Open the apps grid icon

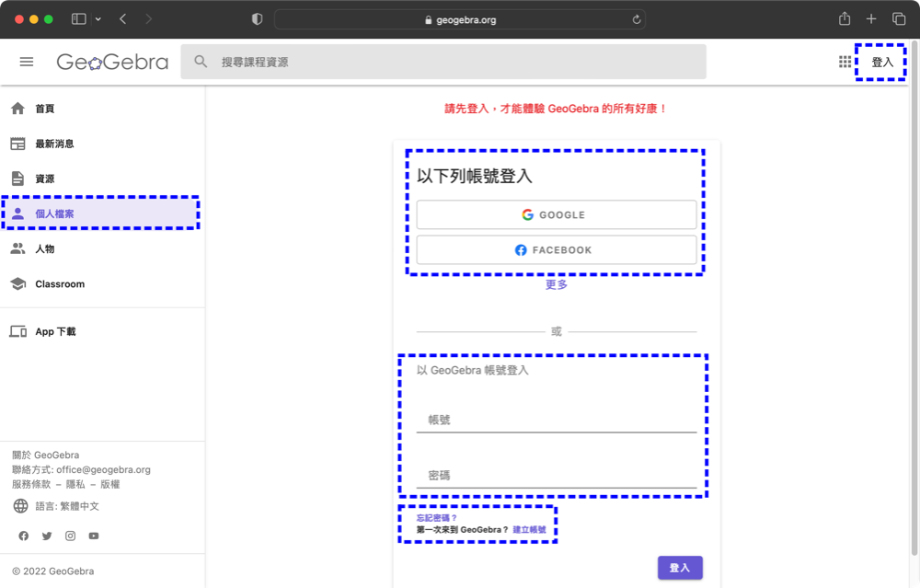(845, 62)
